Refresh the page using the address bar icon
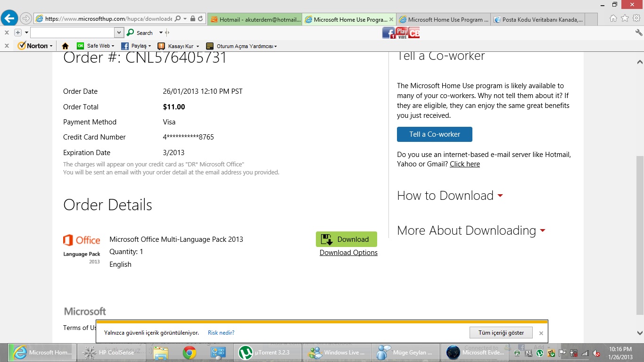 pos(200,19)
